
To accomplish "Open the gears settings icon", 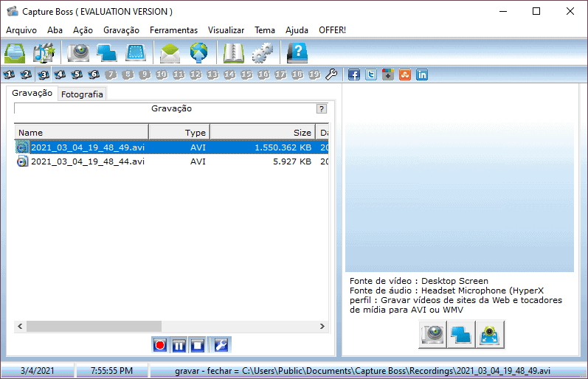I will tap(263, 52).
